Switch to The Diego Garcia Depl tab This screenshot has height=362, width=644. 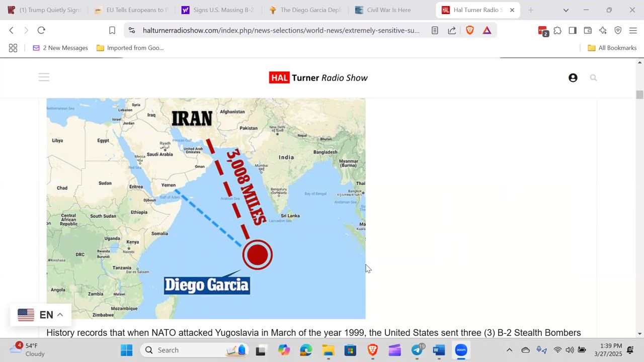pos(305,10)
